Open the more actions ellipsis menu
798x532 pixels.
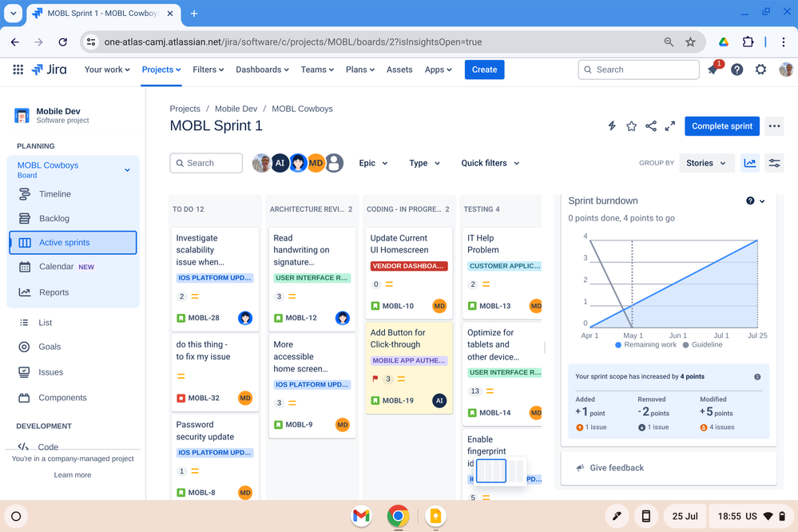(x=774, y=126)
